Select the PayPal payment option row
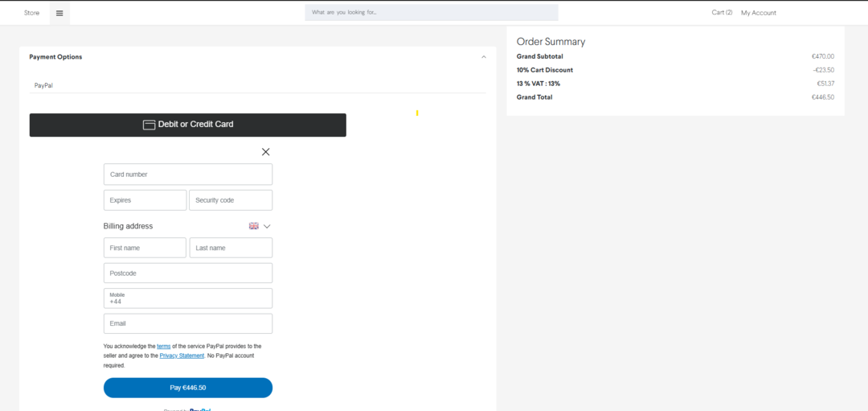Image resolution: width=868 pixels, height=411 pixels. click(x=257, y=86)
